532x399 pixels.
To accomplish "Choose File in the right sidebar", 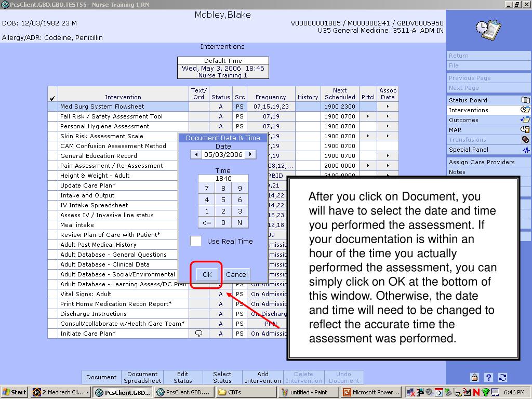I will (488, 65).
